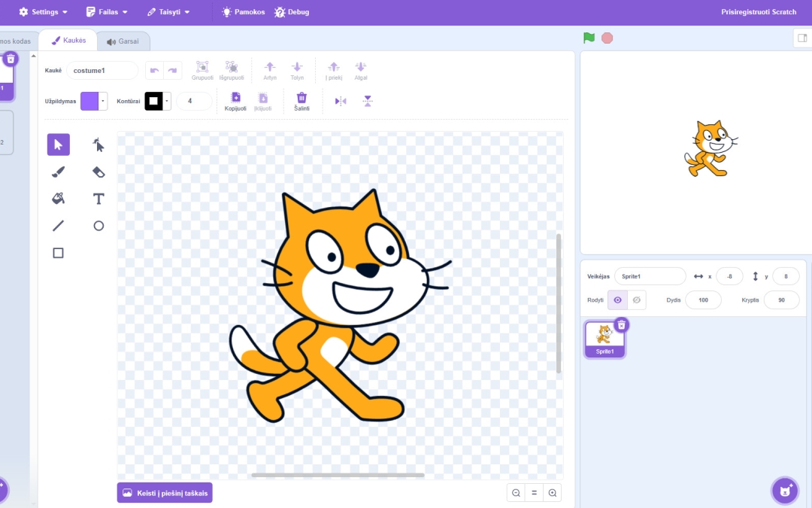Screen dimensions: 812x508
Task: Select the second costume thumbnail
Action: (x=5, y=132)
